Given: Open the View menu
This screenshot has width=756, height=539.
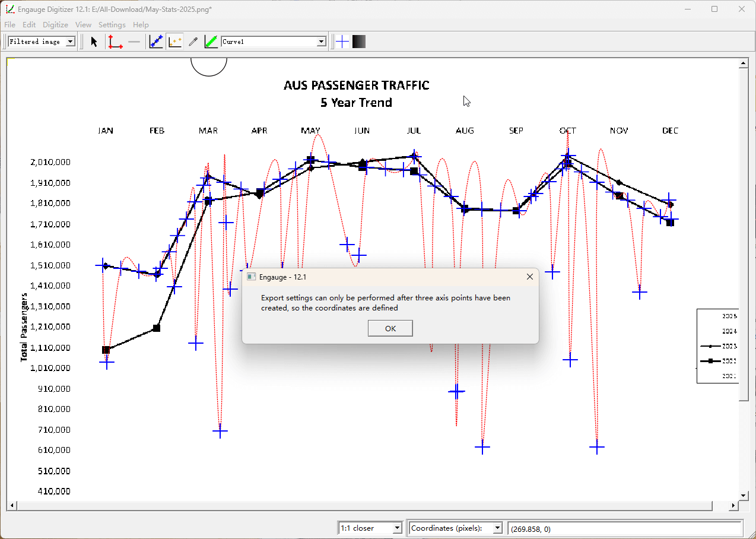Looking at the screenshot, I should 83,25.
